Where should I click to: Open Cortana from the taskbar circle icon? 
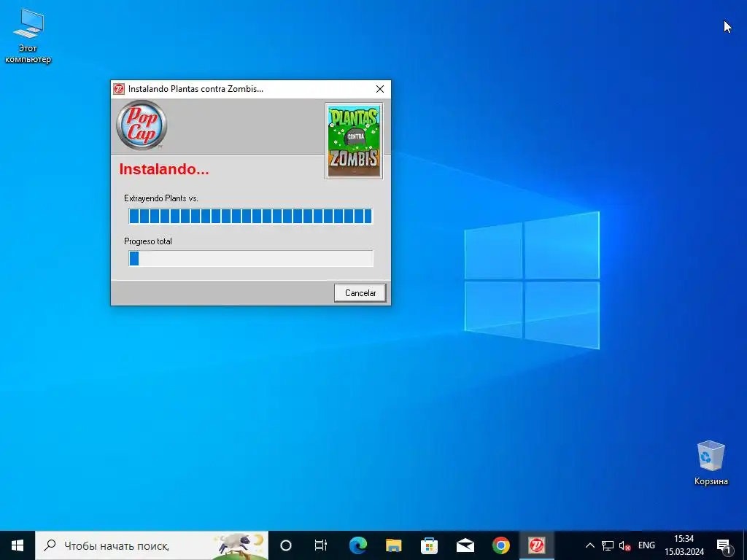pyautogui.click(x=286, y=545)
